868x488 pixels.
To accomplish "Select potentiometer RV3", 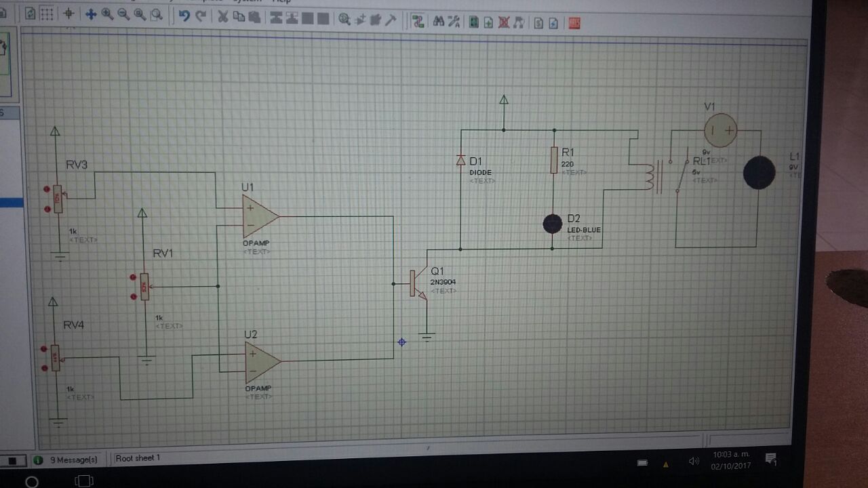I will coord(58,199).
